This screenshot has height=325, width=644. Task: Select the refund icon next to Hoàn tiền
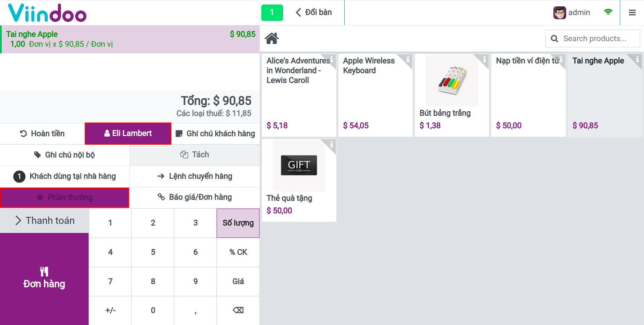tap(23, 133)
